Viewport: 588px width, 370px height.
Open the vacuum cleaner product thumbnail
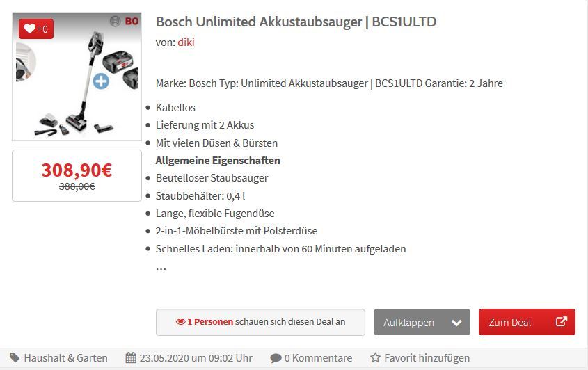pyautogui.click(x=77, y=77)
